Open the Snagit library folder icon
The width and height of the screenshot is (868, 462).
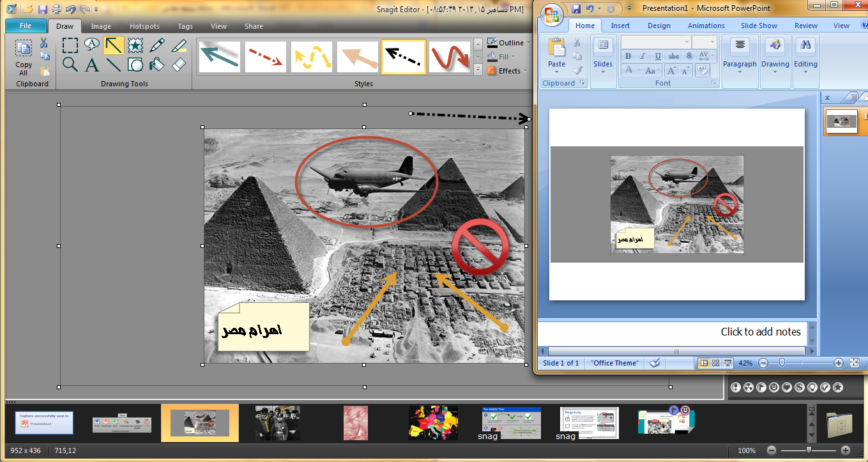(839, 423)
